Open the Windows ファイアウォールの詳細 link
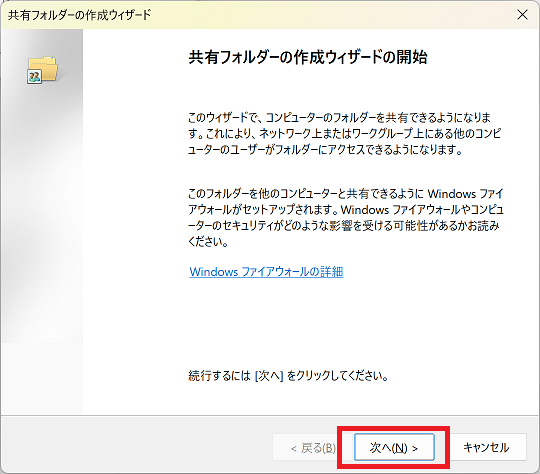540x474 pixels. [266, 272]
